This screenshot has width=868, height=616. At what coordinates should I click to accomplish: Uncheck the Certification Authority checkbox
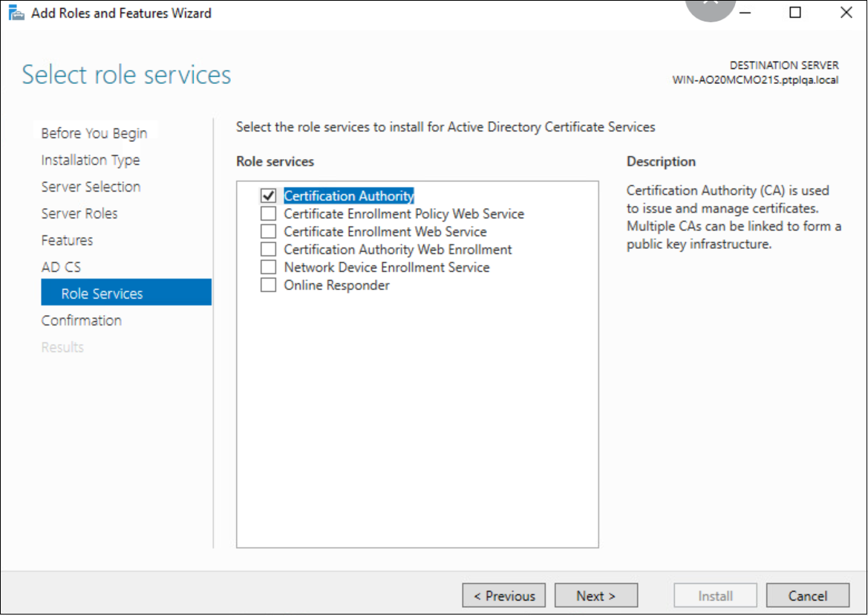pos(269,195)
